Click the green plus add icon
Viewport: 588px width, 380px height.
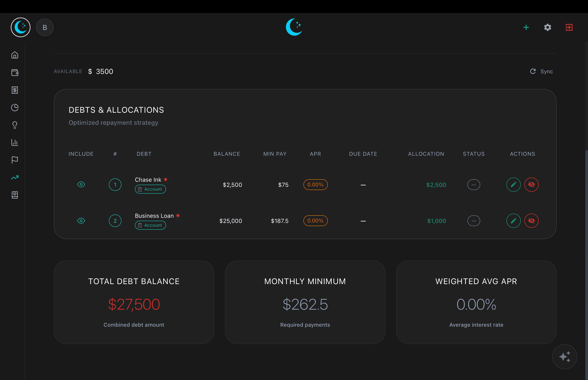526,27
